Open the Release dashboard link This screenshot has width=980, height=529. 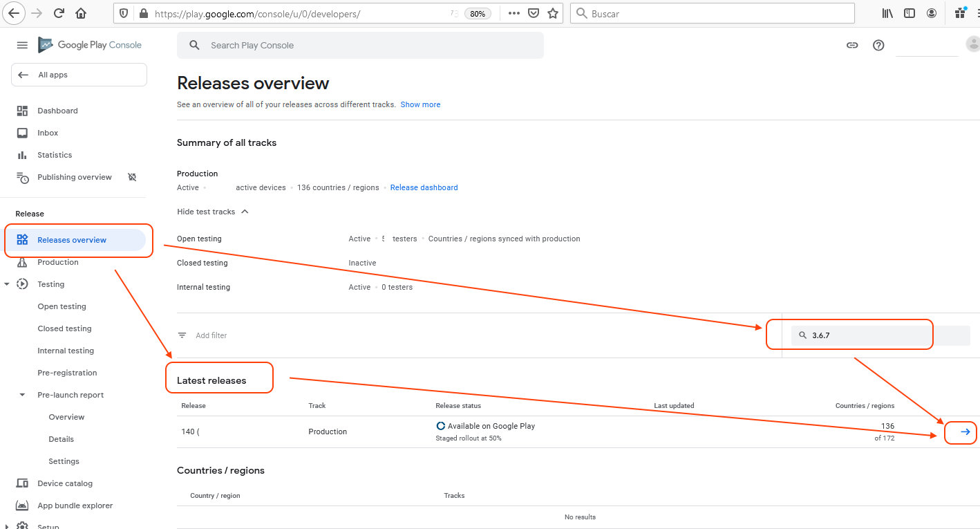424,187
